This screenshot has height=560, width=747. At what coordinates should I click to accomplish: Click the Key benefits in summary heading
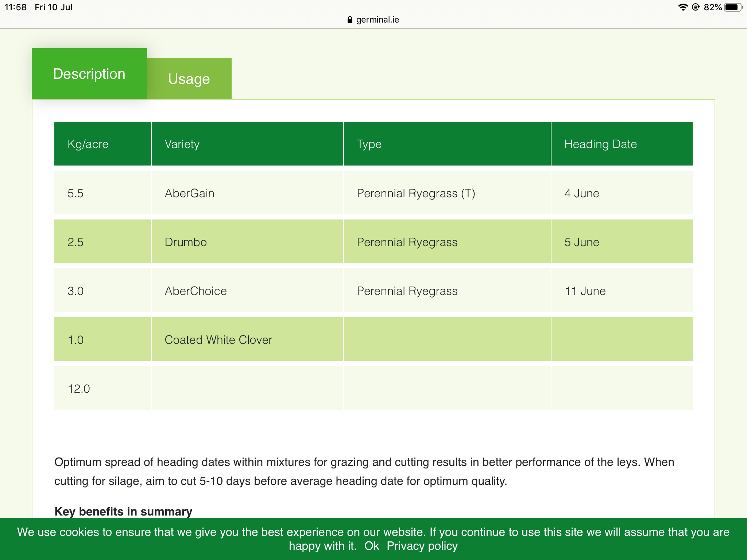pos(123,511)
